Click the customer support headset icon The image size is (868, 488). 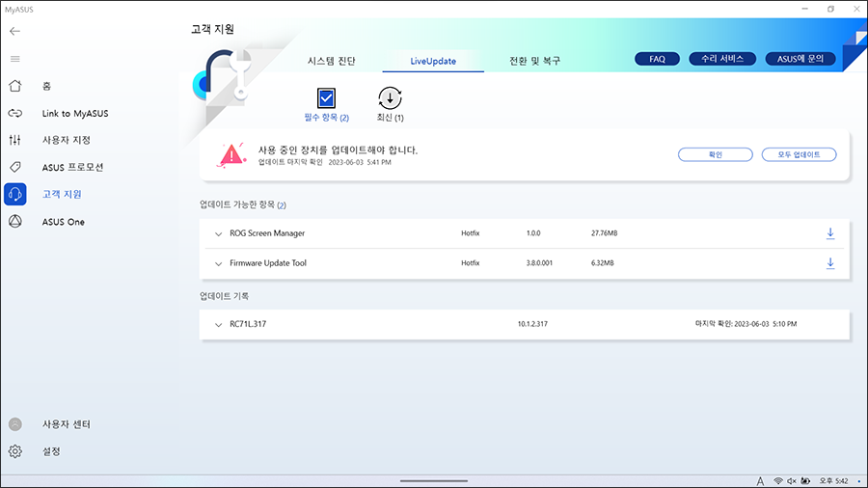pyautogui.click(x=14, y=194)
